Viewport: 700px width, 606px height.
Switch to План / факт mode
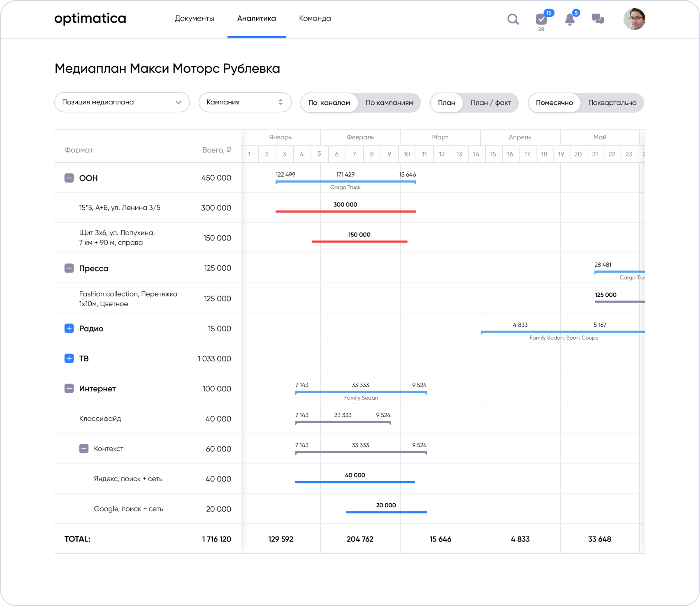(491, 103)
